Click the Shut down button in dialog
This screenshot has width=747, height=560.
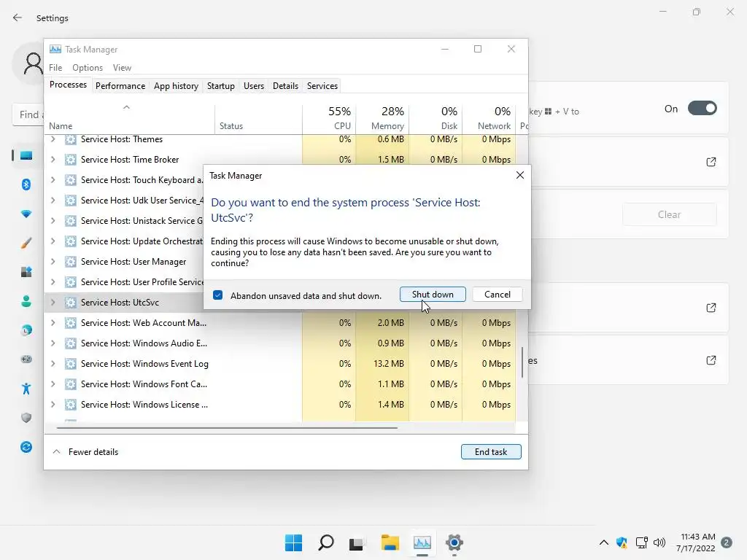coord(433,295)
